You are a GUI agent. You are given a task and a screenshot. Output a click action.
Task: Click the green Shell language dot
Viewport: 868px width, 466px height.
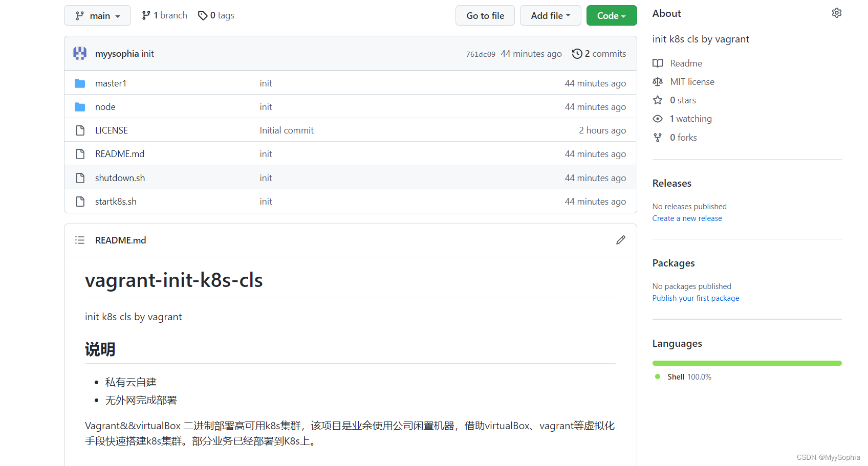(658, 376)
